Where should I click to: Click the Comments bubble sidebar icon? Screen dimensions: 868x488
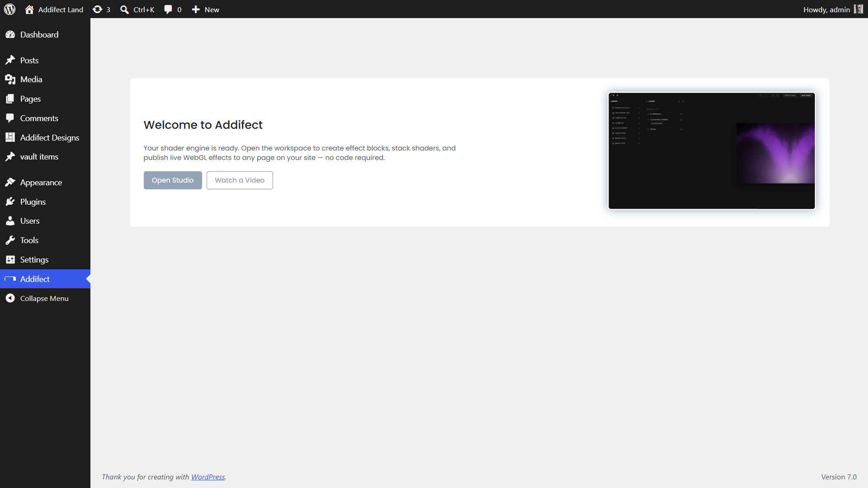point(10,118)
